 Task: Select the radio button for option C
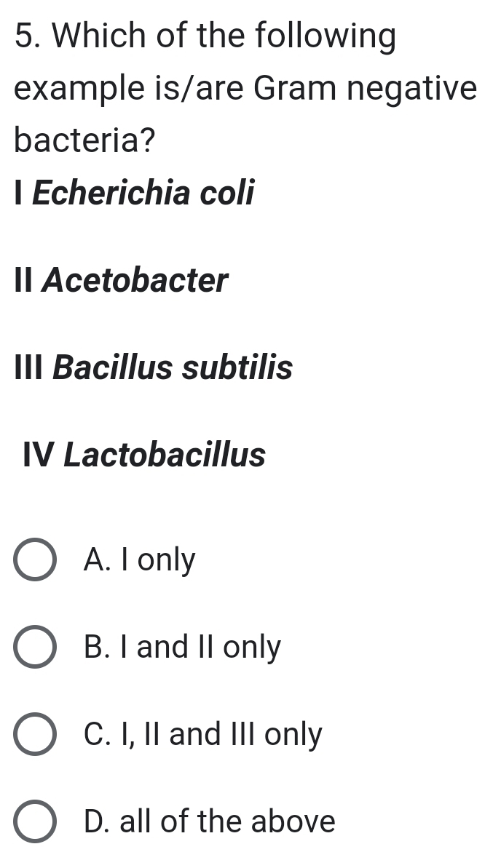[x=35, y=734]
